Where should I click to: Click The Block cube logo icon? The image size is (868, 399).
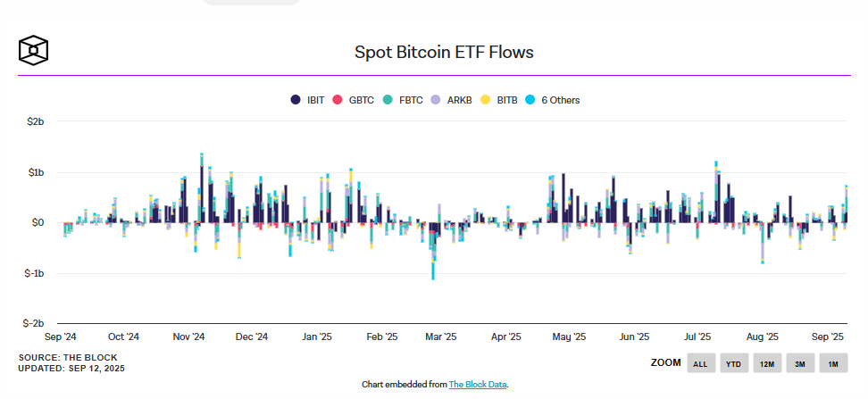click(33, 50)
